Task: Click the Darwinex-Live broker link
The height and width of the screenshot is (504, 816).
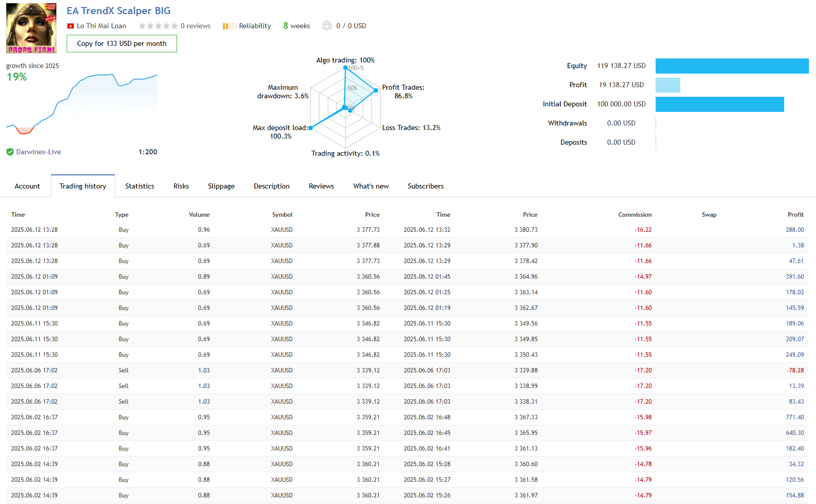Action: point(38,152)
